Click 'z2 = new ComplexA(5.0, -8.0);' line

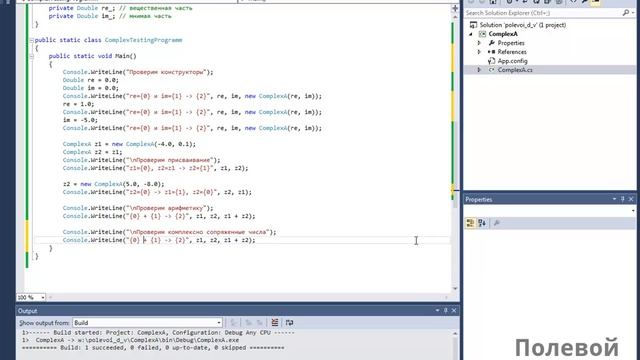click(x=113, y=184)
